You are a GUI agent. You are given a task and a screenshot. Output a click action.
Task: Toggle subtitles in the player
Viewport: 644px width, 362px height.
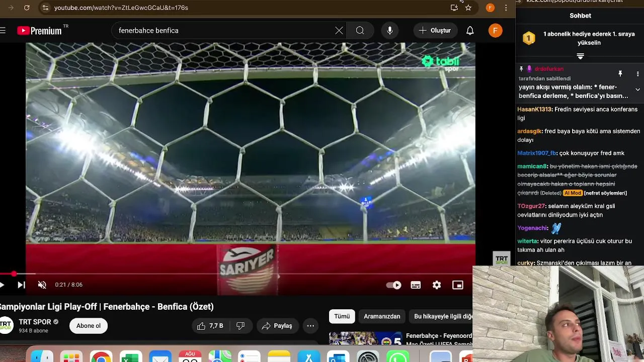tap(416, 285)
